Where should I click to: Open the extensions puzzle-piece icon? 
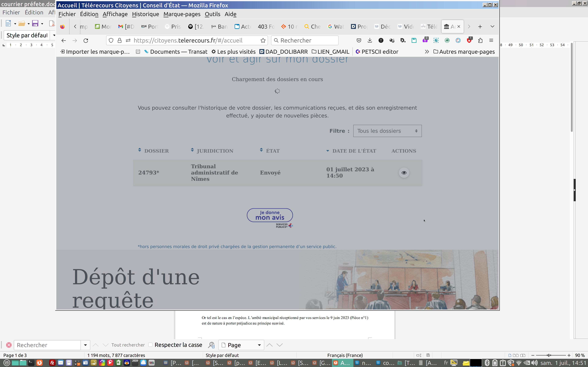pos(480,41)
